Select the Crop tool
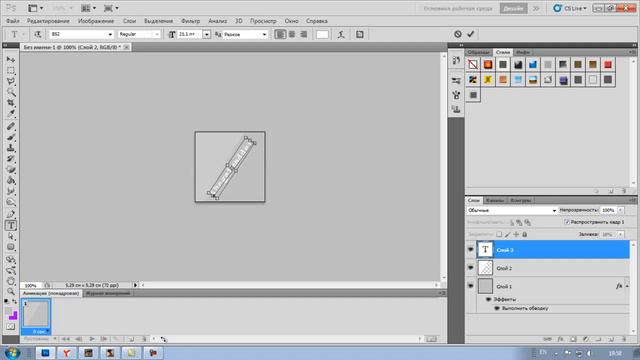The width and height of the screenshot is (640, 360). (11, 103)
